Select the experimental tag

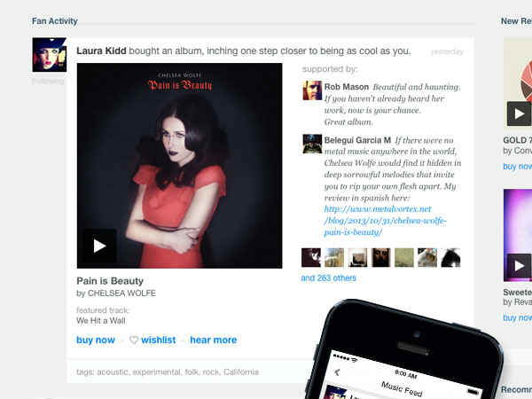click(156, 372)
